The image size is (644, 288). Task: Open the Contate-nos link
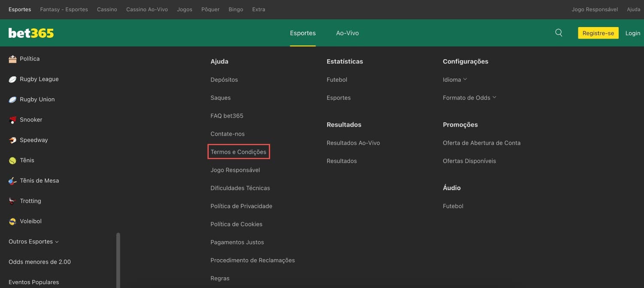tap(228, 134)
